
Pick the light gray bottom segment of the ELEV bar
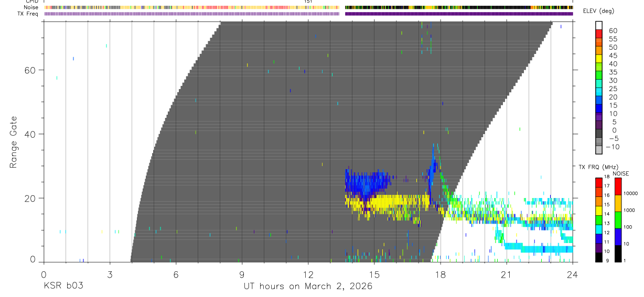click(599, 150)
